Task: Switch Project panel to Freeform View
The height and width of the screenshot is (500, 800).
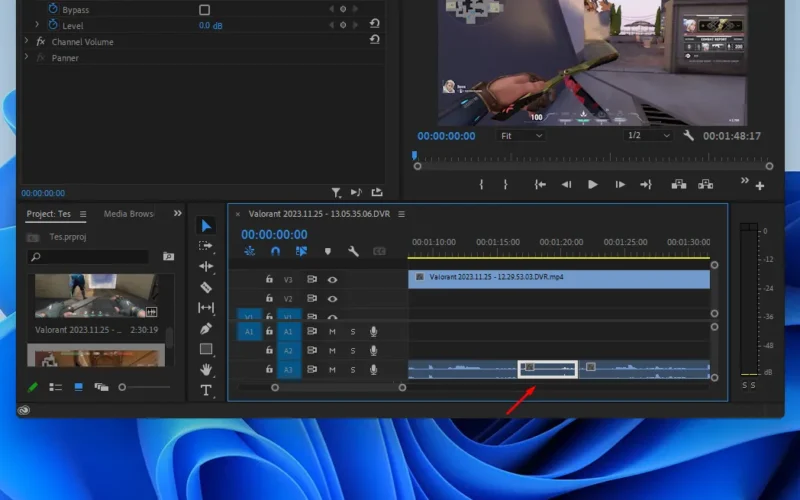Action: point(102,387)
